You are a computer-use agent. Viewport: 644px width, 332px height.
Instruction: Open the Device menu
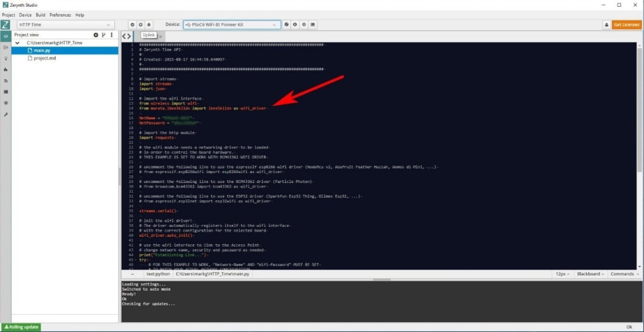25,15
